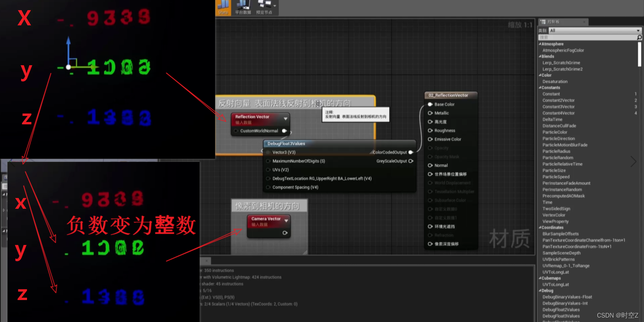Image resolution: width=644 pixels, height=322 pixels.
Task: Click the Normal pin on 02_ReflectionVector
Action: (x=430, y=165)
